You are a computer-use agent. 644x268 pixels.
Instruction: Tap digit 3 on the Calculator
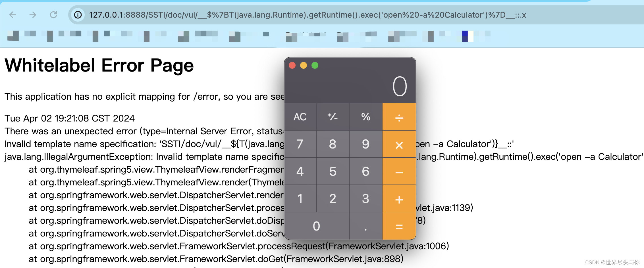[366, 199]
